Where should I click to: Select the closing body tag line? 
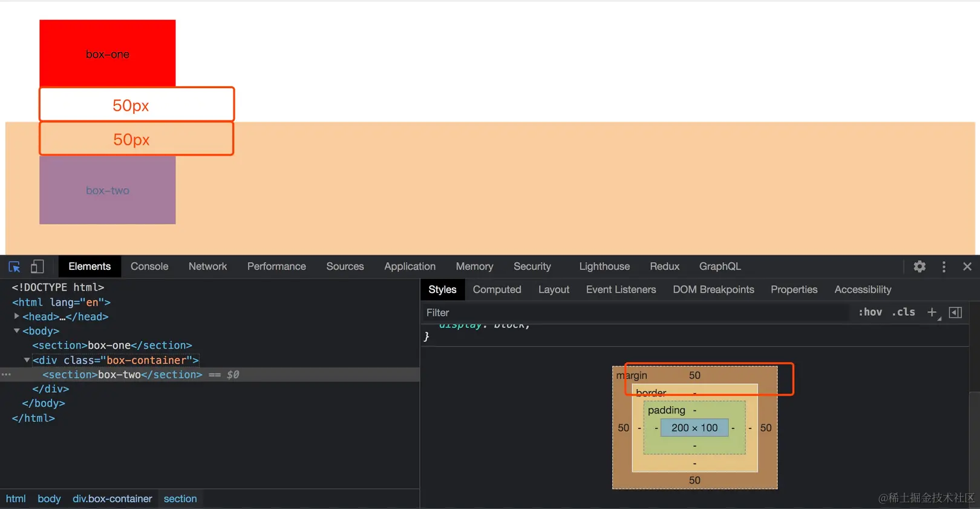(44, 403)
